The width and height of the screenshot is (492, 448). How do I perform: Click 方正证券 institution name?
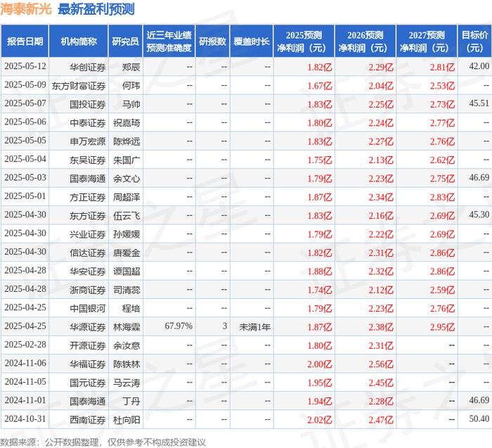[88, 197]
